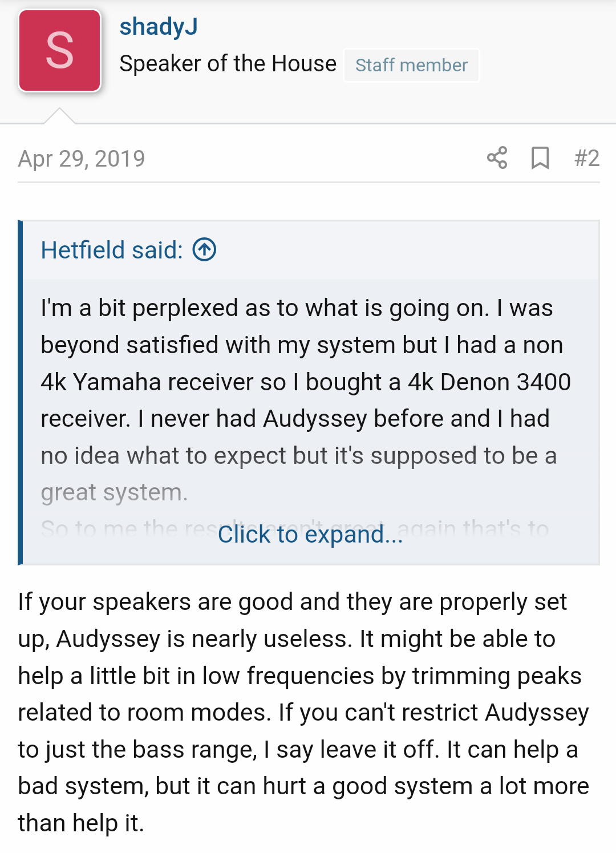Follow the "Hetfield said:" quote link
Image resolution: width=616 pixels, height=853 pixels.
112,250
